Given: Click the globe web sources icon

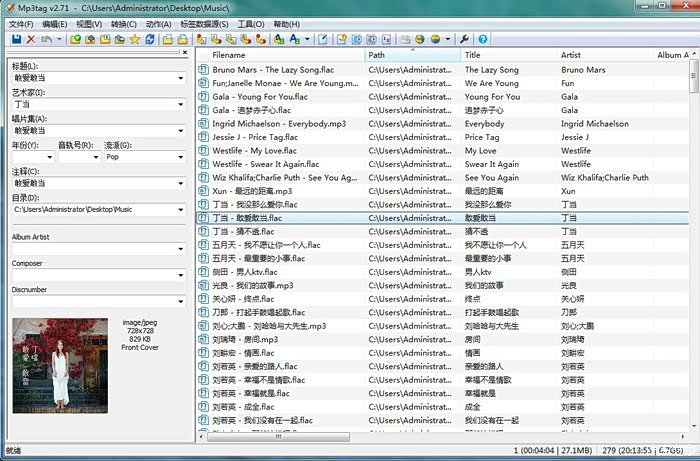Looking at the screenshot, I should point(420,39).
